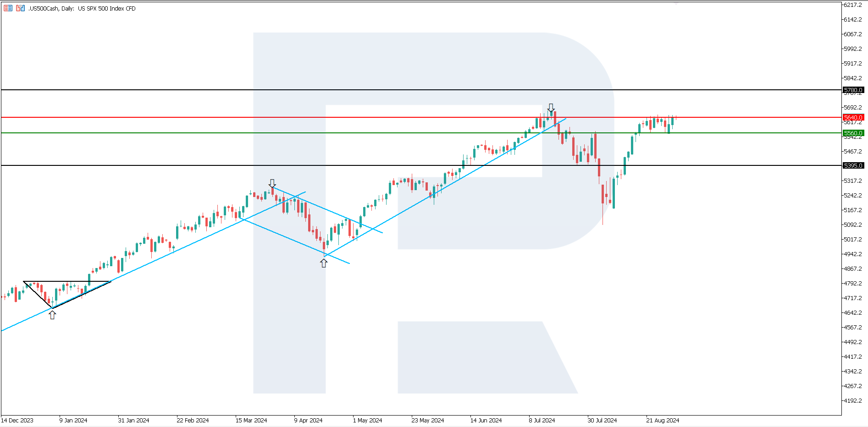
Task: Click the 5917.2 price axis value
Action: pyautogui.click(x=853, y=64)
